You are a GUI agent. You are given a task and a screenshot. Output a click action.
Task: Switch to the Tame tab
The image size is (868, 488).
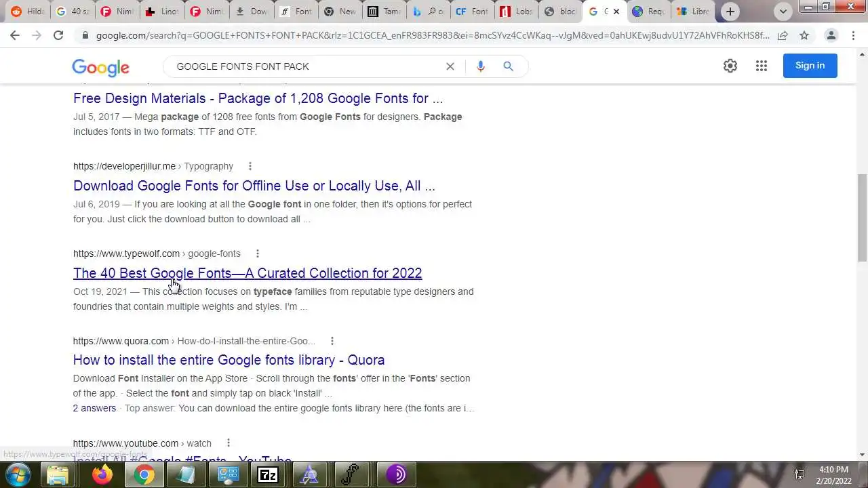tap(384, 12)
